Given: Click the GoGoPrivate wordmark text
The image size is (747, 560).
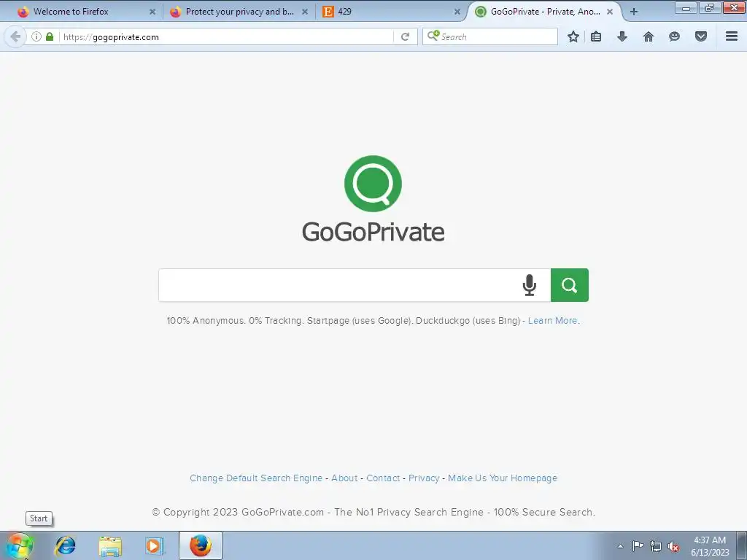Looking at the screenshot, I should pos(373,232).
